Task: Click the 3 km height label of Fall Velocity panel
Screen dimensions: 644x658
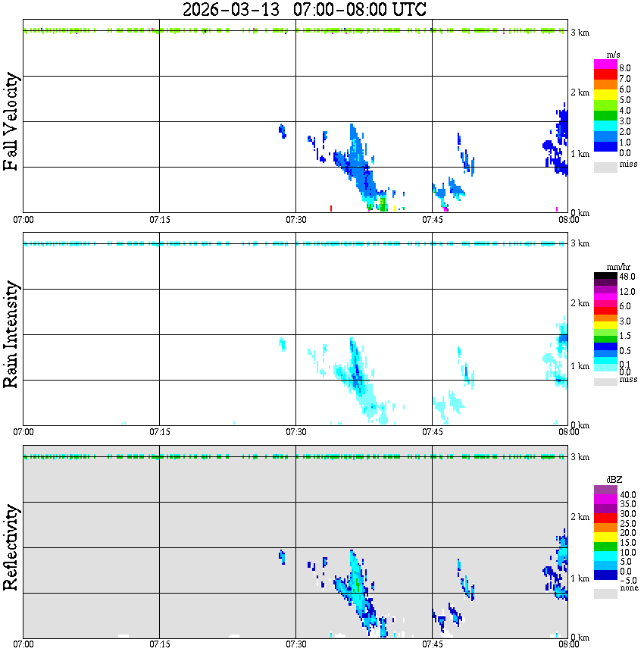Action: point(580,33)
